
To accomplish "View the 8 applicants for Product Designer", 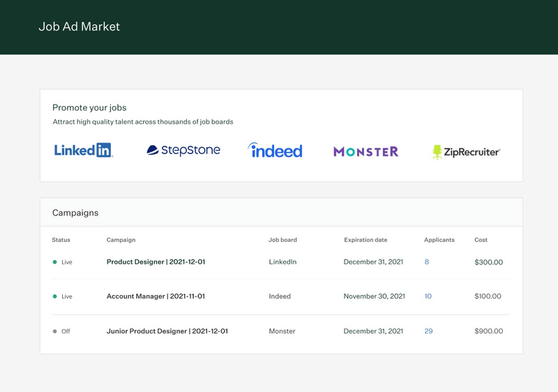I will click(x=427, y=262).
